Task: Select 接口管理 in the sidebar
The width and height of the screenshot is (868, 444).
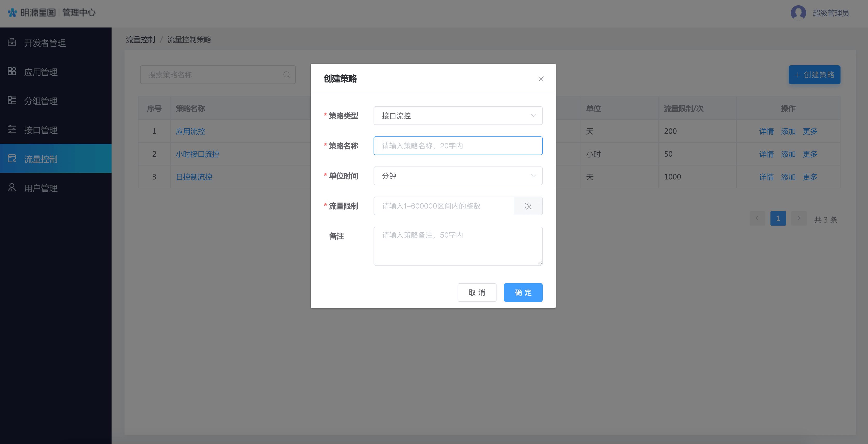Action: [x=41, y=130]
